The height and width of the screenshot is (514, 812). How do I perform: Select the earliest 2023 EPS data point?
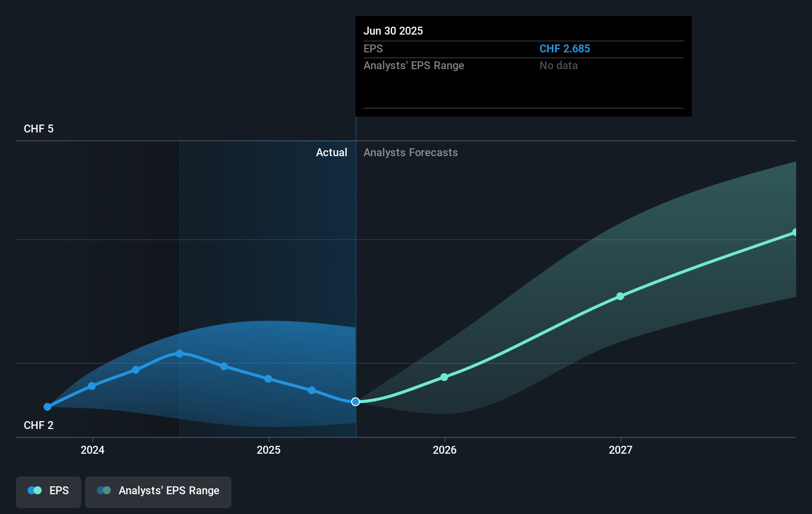pos(47,407)
